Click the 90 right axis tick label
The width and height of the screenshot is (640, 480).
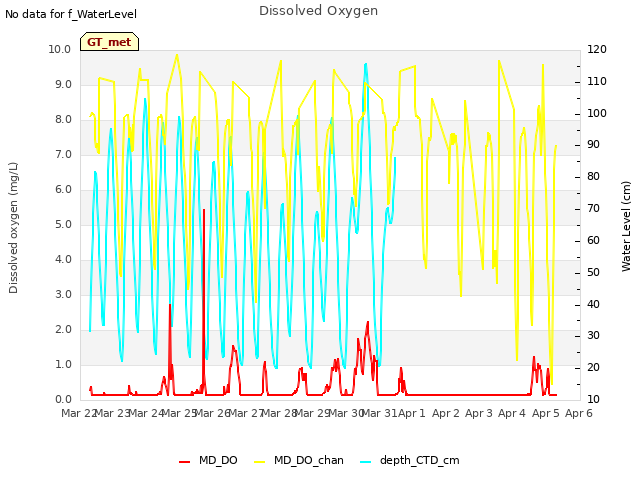tap(593, 144)
